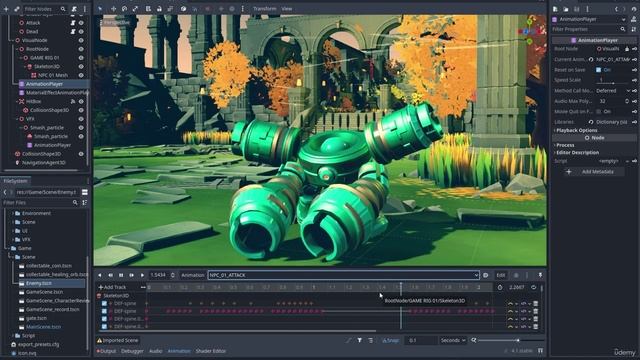The image size is (640, 360).
Task: Delete the first DEF-spine track
Action: pos(536,303)
